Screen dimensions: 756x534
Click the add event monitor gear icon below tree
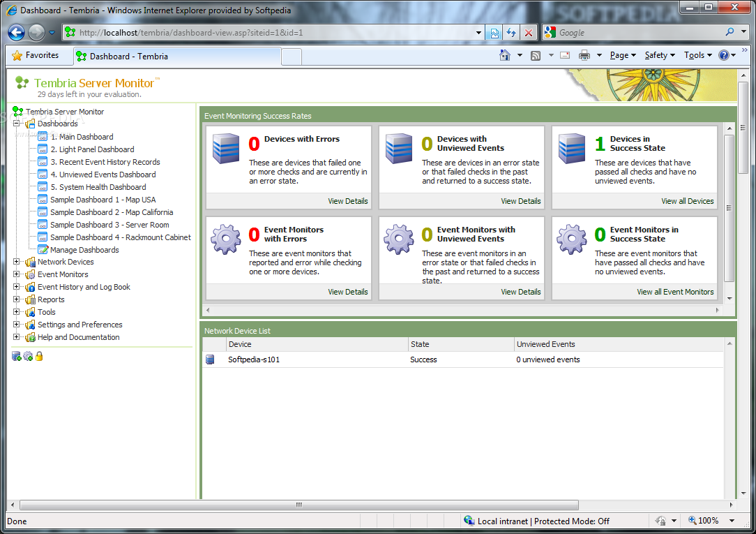[x=28, y=356]
